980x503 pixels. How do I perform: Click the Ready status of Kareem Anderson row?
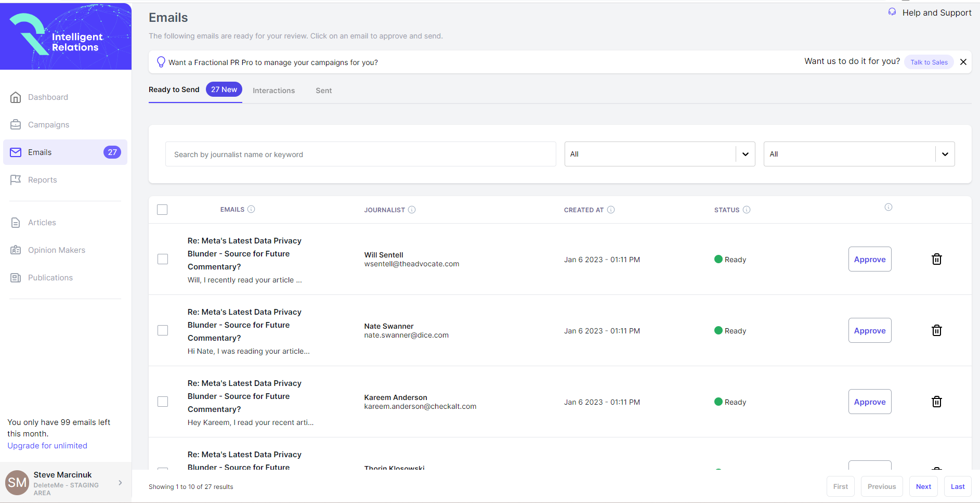730,402
